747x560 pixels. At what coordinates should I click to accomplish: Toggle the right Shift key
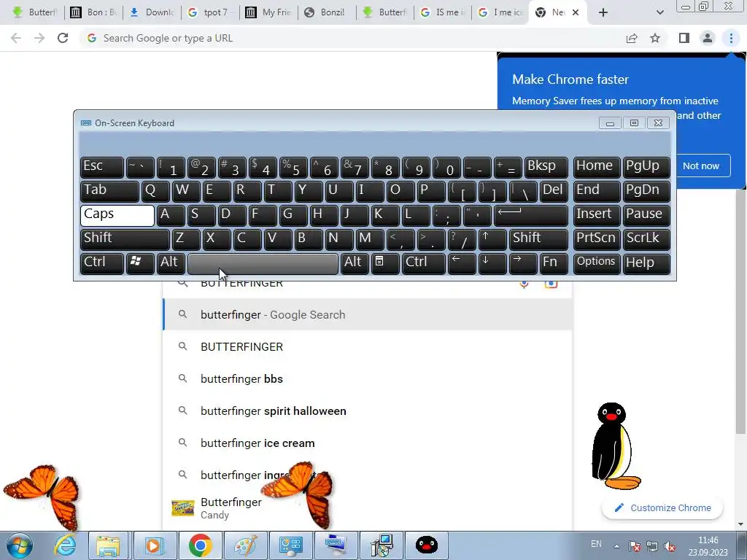[x=539, y=239]
